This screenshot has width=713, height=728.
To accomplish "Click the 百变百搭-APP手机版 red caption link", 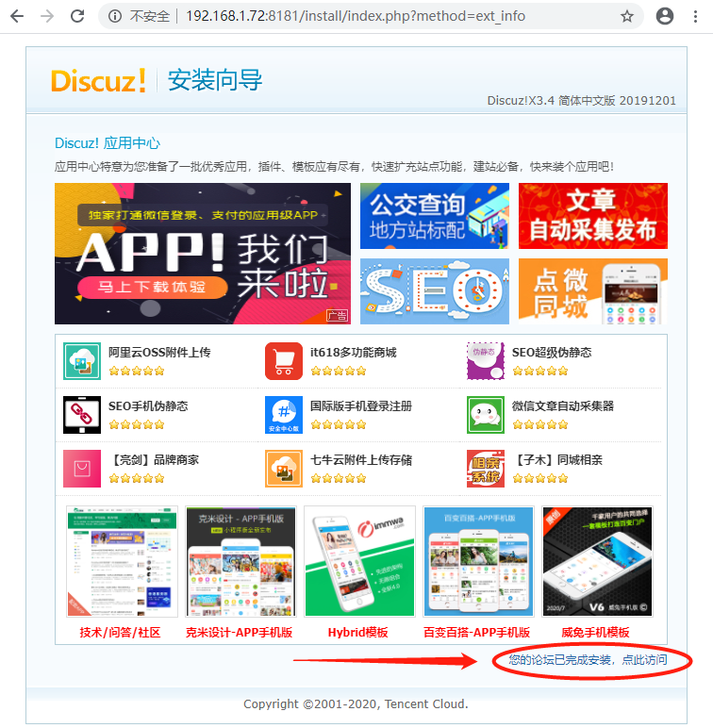I will tap(476, 633).
